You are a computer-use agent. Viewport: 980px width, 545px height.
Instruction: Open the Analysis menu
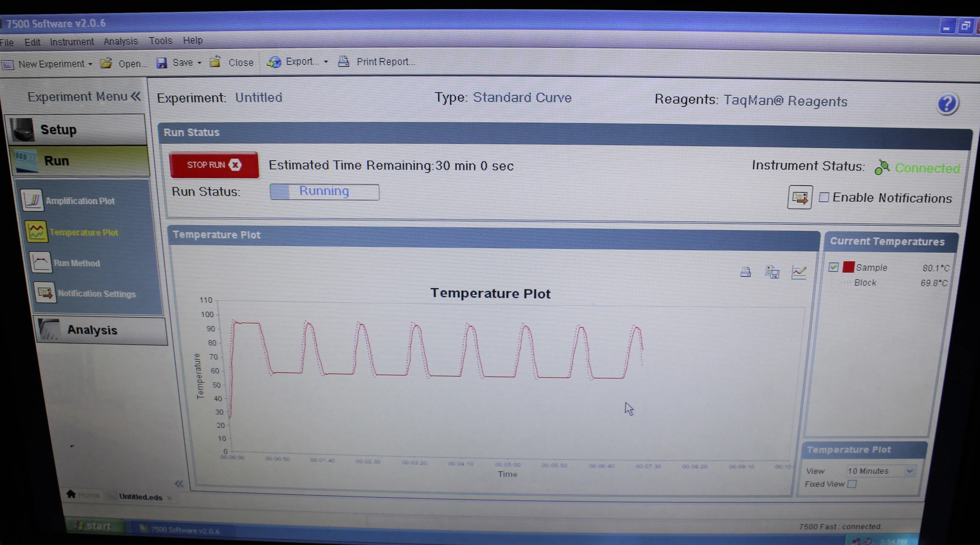coord(121,41)
